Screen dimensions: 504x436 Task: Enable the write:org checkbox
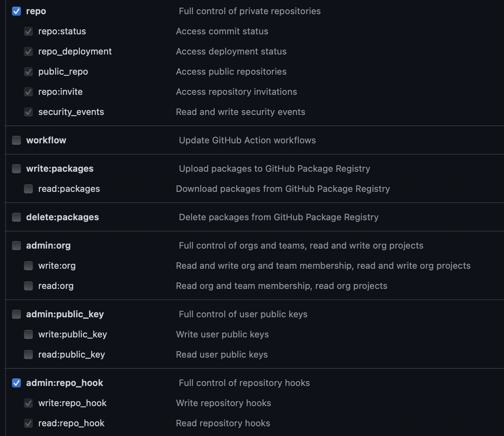point(28,266)
